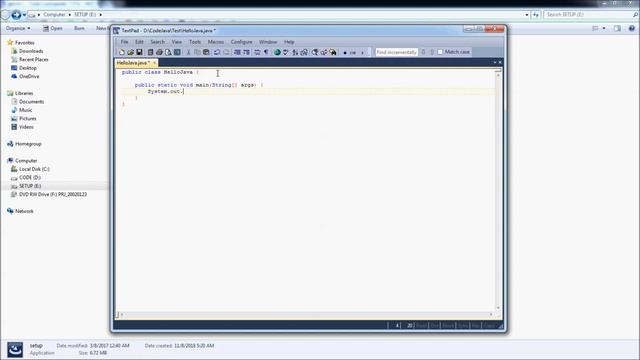Click the word wrap icon in toolbar
Image resolution: width=640 pixels, height=360 pixels.
tap(257, 52)
